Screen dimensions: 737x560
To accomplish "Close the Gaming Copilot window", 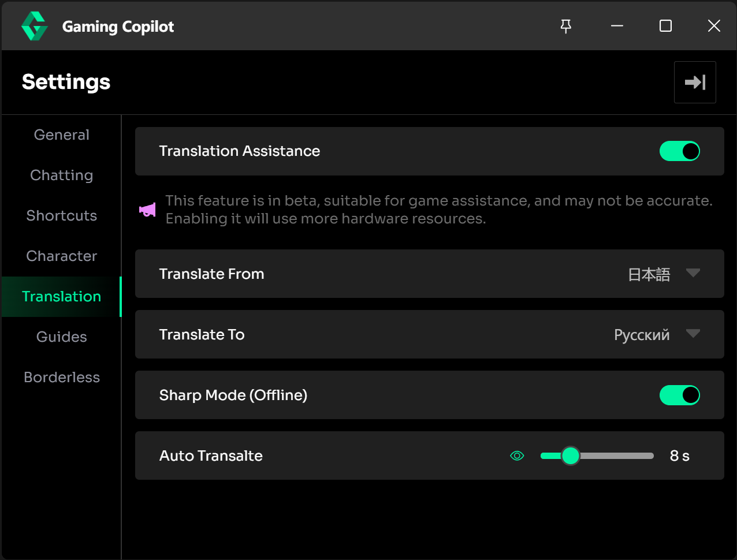I will click(714, 26).
